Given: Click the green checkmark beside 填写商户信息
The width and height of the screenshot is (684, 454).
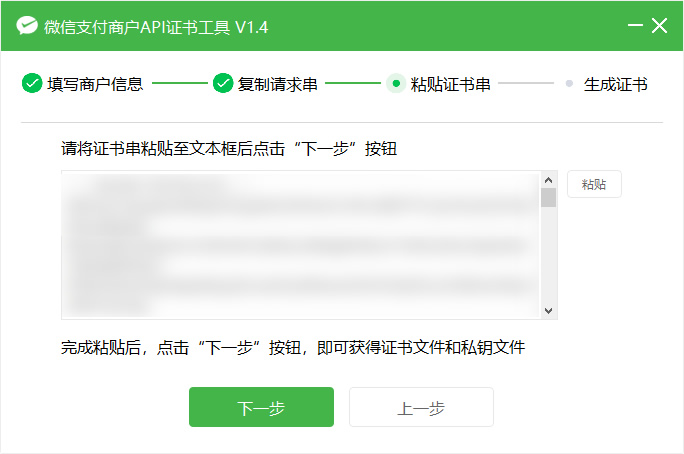Looking at the screenshot, I should click(x=32, y=83).
